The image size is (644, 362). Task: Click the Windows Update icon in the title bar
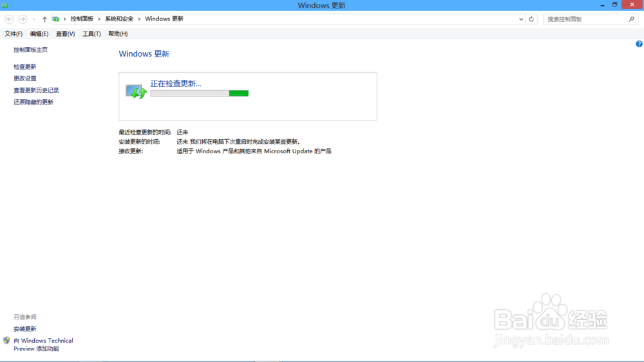[5, 5]
